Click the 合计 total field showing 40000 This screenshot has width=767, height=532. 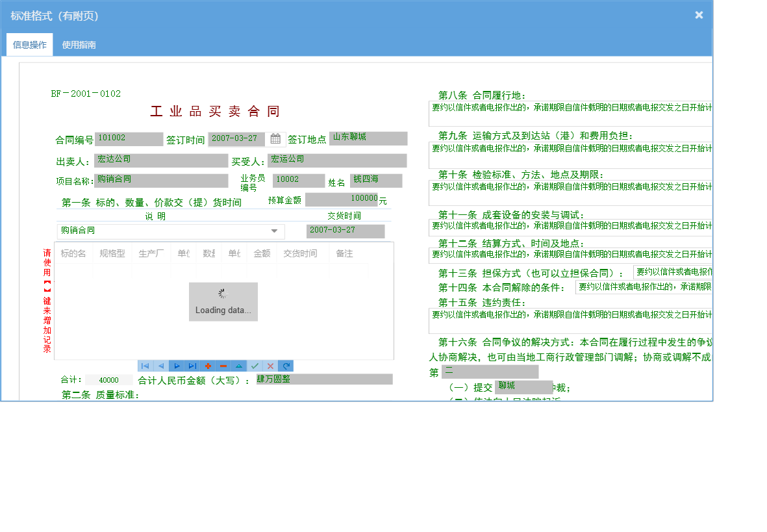click(x=108, y=380)
